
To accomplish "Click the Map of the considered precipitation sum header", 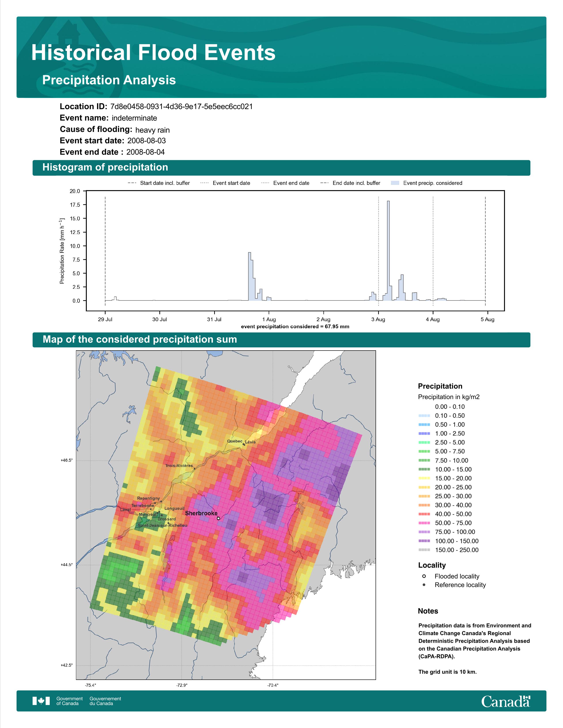I will 281,340.
